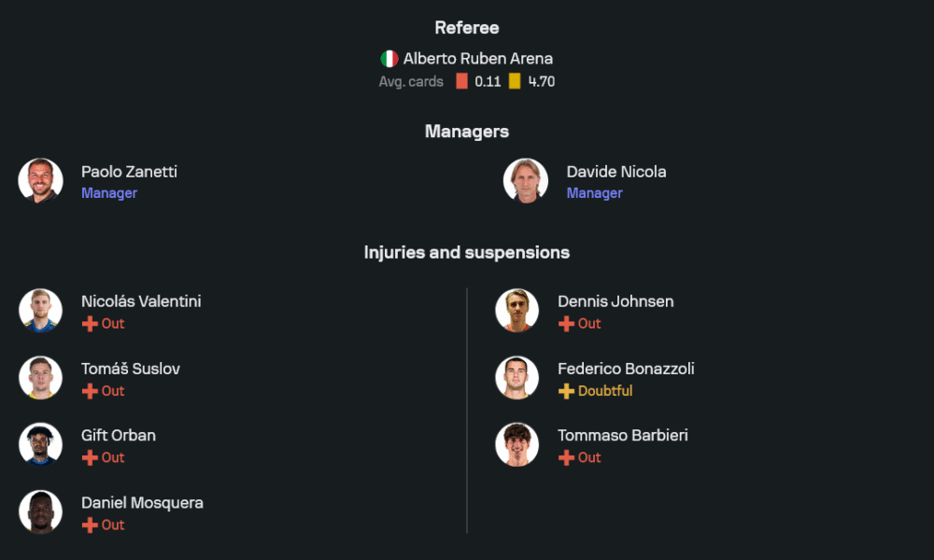Screen dimensions: 934x560
Task: Select Tommaso Barbieri's name
Action: point(623,436)
